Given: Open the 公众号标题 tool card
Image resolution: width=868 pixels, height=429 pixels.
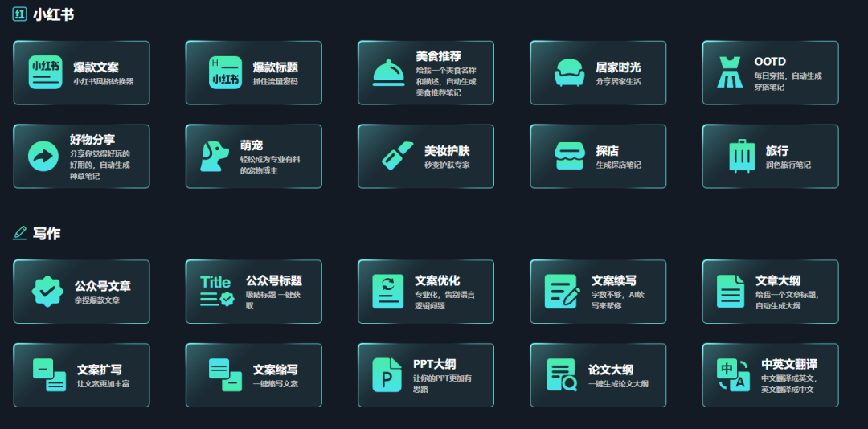Looking at the screenshot, I should pyautogui.click(x=253, y=292).
